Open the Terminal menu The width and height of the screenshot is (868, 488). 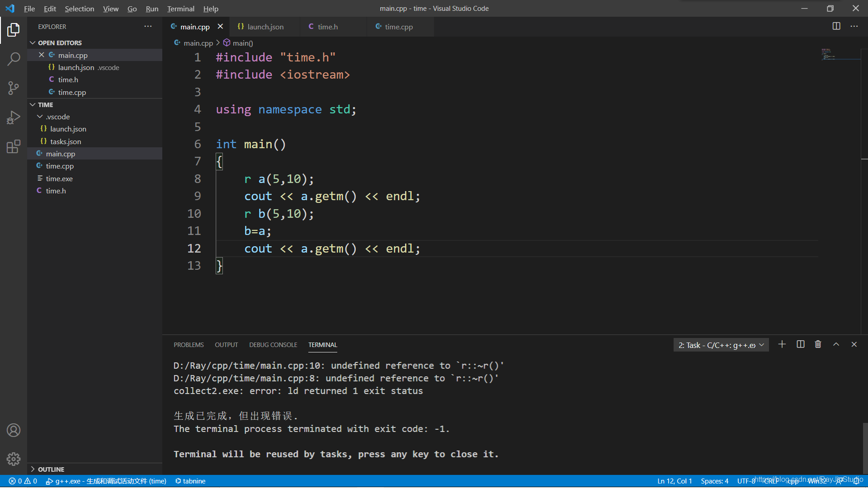[180, 9]
